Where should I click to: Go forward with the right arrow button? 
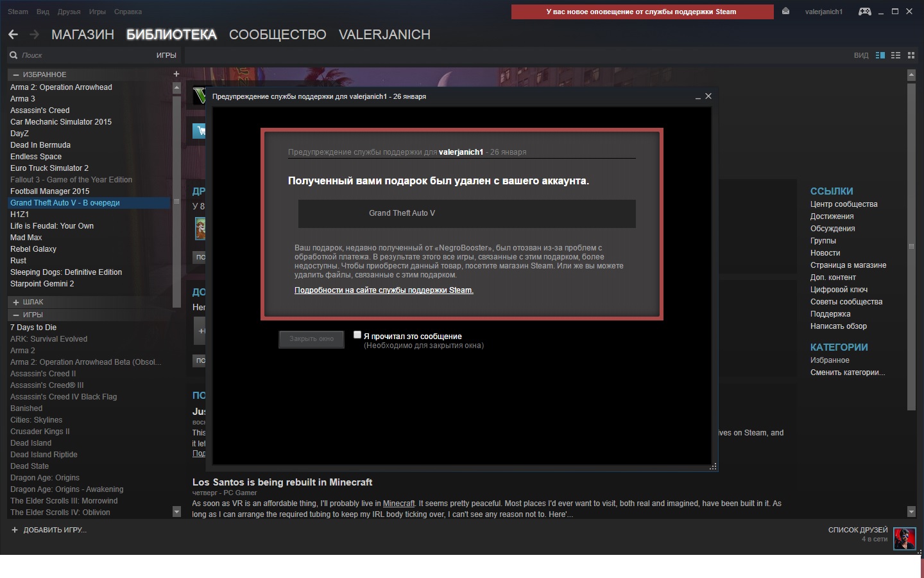pos(35,34)
